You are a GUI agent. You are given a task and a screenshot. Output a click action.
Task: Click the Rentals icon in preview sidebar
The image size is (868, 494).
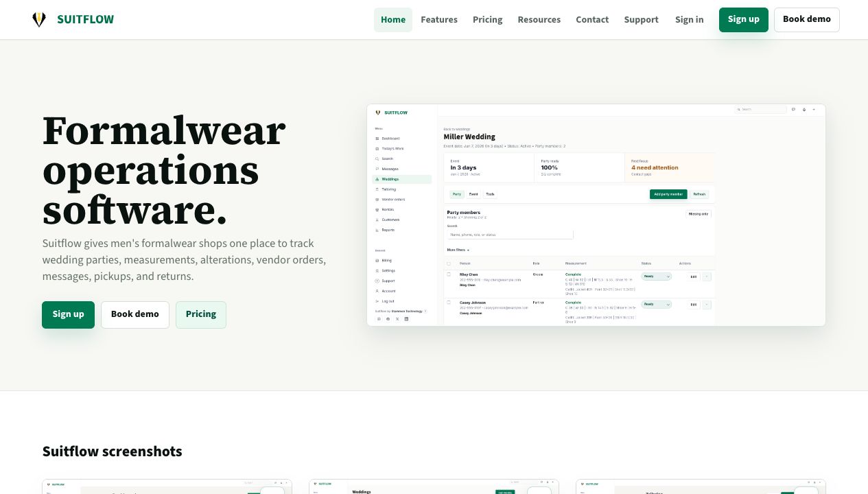(x=377, y=209)
